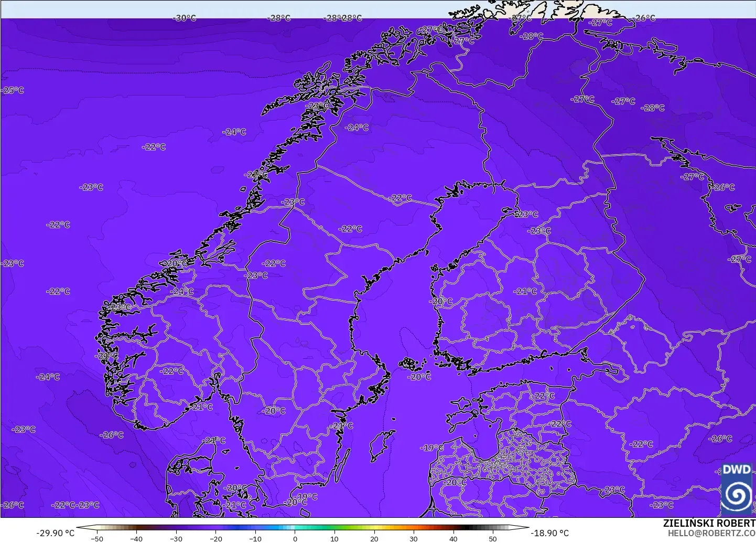Open the HELLO@ROBERTZ.CO contact address
This screenshot has height=543, width=756.
click(711, 533)
